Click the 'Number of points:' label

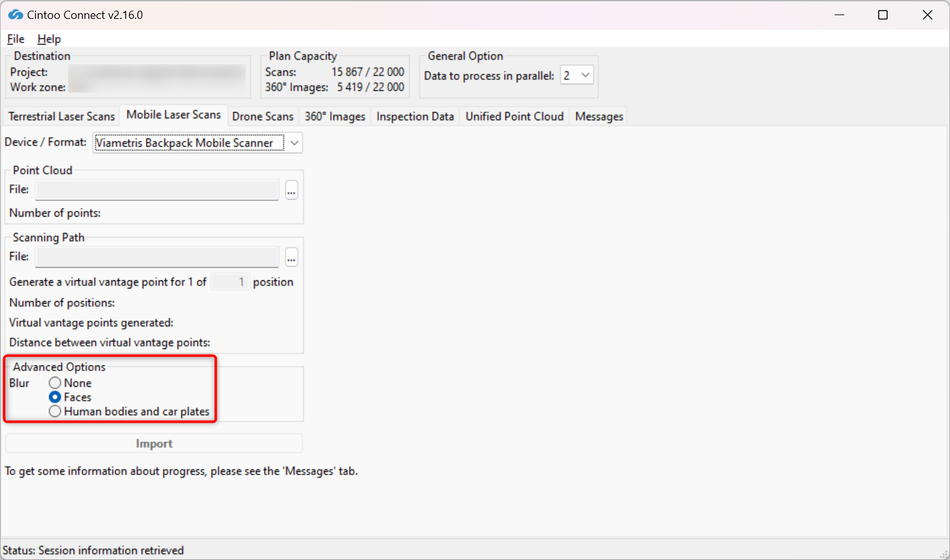[x=55, y=213]
